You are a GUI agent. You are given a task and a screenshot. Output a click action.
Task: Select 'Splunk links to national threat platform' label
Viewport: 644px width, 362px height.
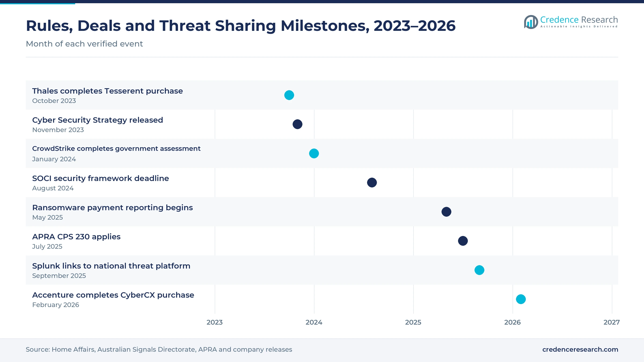111,266
